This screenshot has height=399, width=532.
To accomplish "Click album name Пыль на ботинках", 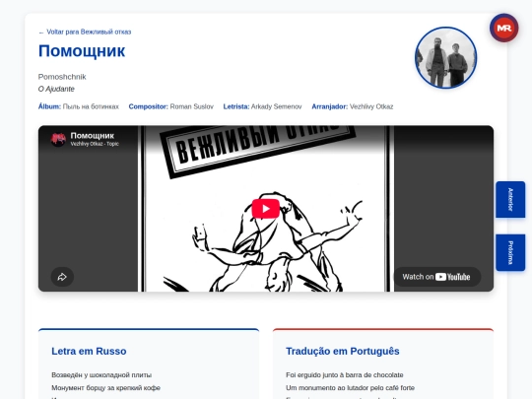I will [x=91, y=106].
